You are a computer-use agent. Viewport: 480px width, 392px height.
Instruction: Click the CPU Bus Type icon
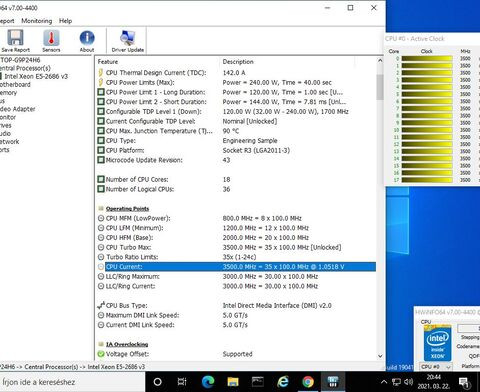click(101, 305)
